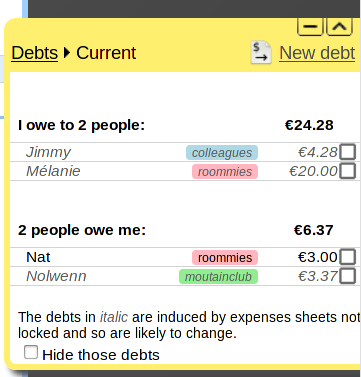The height and width of the screenshot is (377, 361).
Task: Click the New debt money-transfer icon
Action: coord(261,53)
